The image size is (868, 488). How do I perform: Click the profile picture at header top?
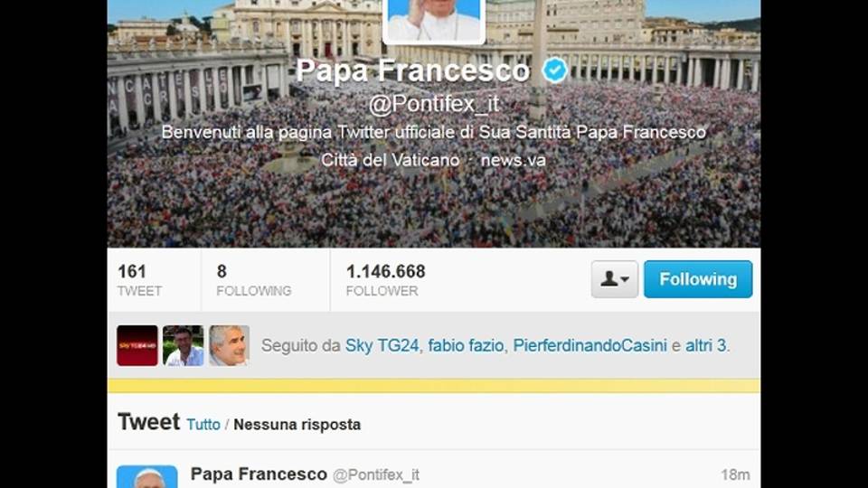[x=434, y=20]
